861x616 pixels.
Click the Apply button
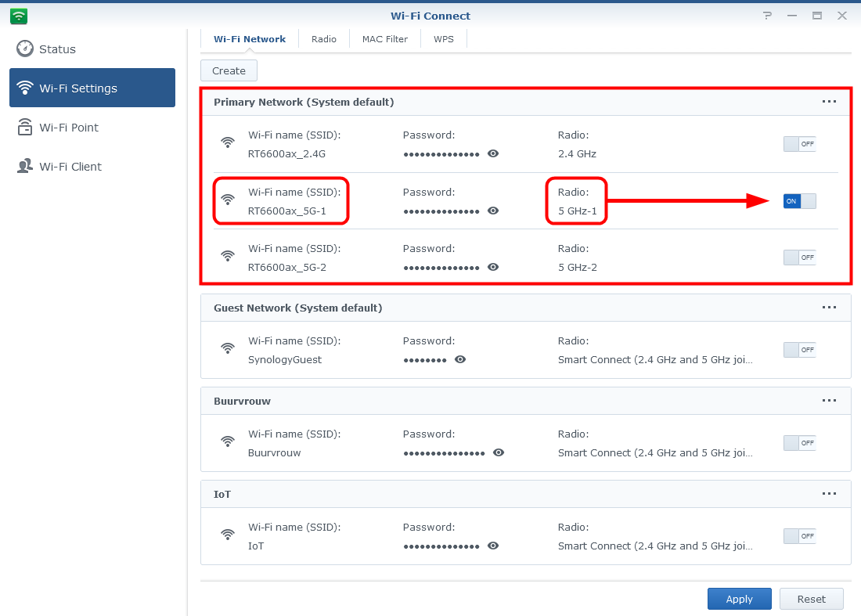pyautogui.click(x=739, y=599)
